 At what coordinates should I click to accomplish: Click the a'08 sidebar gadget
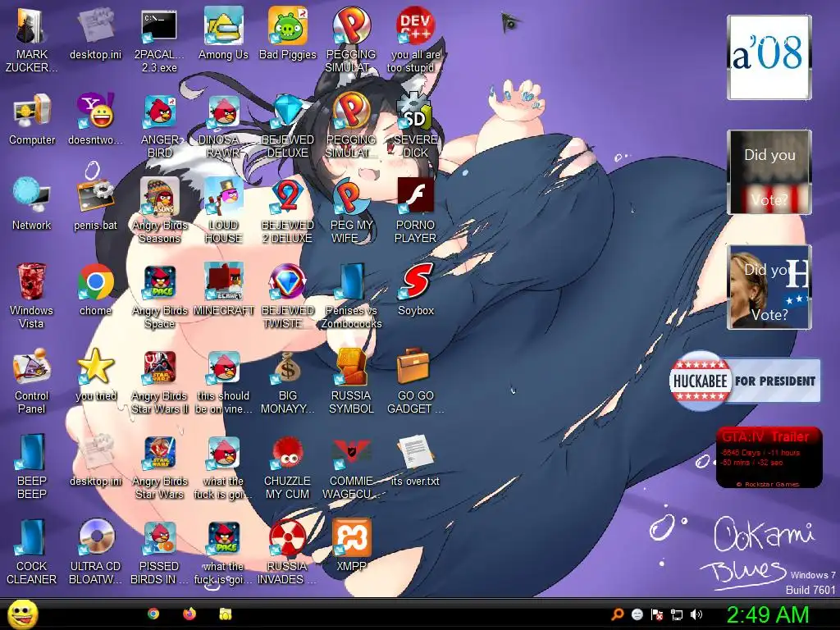click(769, 57)
